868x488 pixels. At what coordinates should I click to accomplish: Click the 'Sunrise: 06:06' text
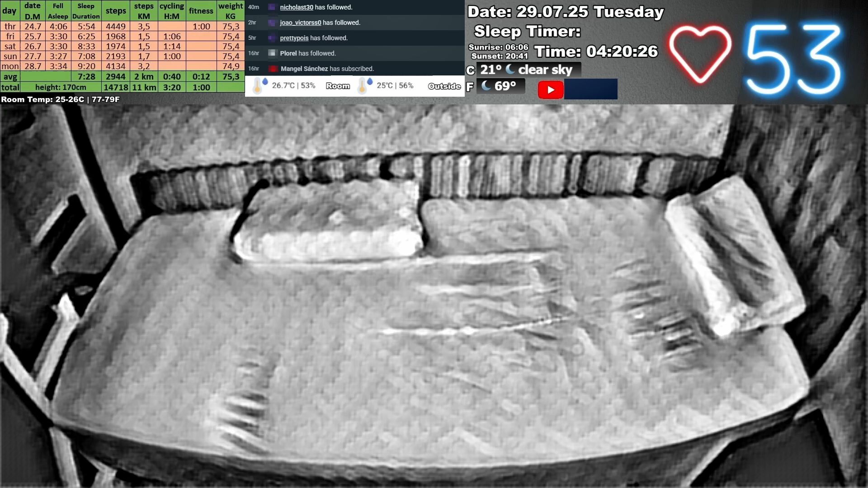pyautogui.click(x=499, y=47)
